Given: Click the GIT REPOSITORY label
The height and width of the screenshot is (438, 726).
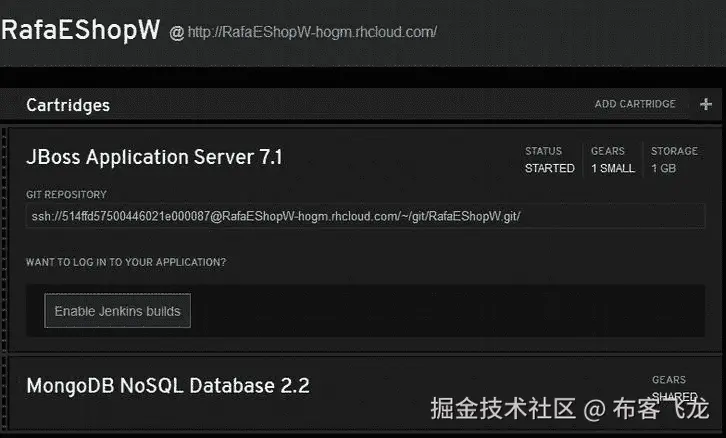Looking at the screenshot, I should 66,194.
